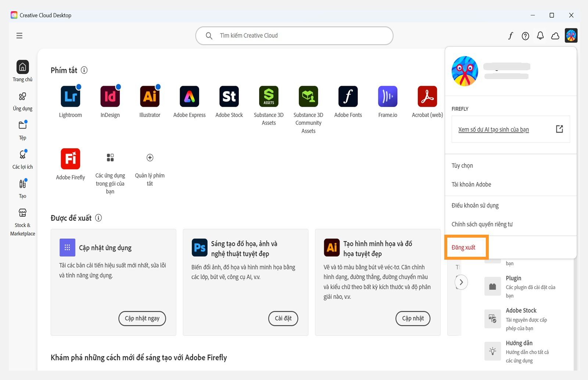Open Adobe Stock shortcut icon

pos(229,96)
